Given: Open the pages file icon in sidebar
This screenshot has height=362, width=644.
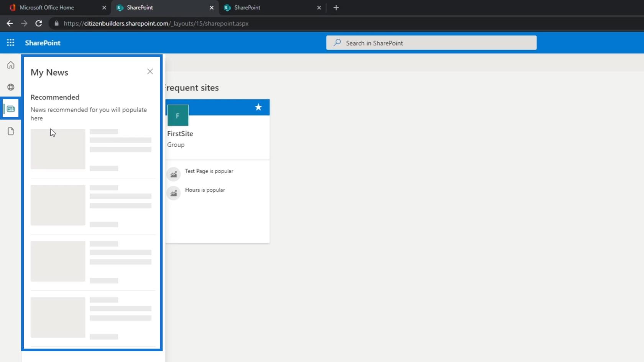Looking at the screenshot, I should coord(11,131).
